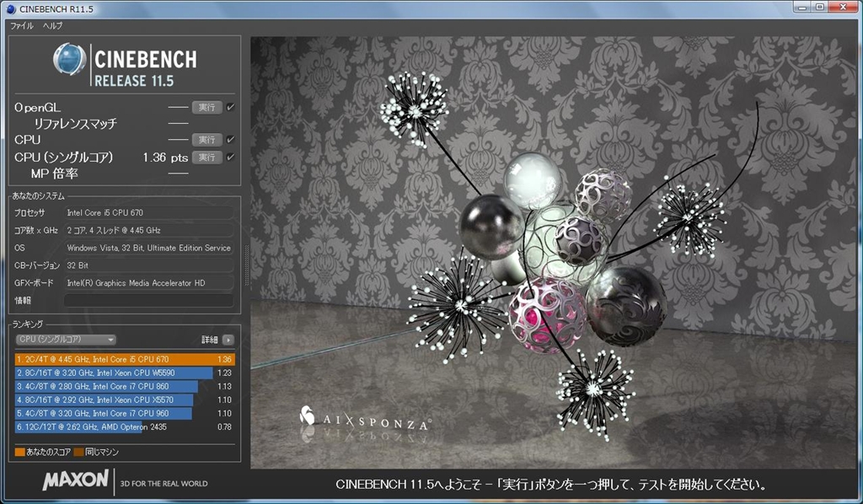This screenshot has width=863, height=504.
Task: Select ranking row Intel Core i7 CPU 860
Action: tap(125, 386)
